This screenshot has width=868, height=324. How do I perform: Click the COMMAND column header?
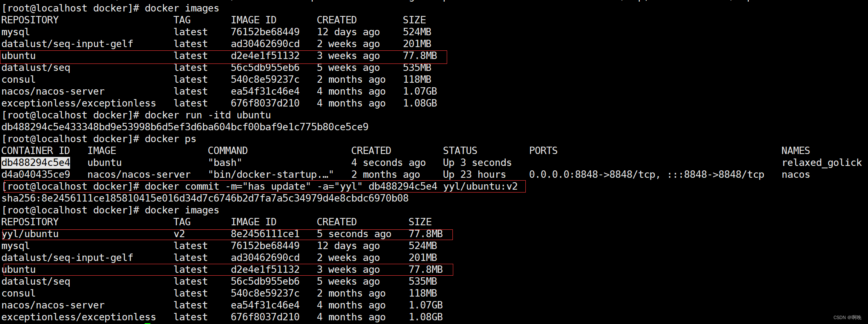(227, 151)
